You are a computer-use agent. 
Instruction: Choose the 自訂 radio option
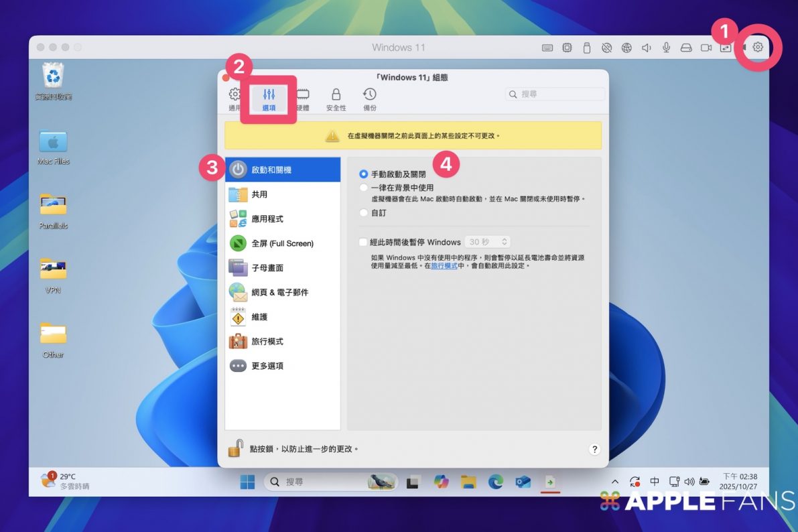tap(364, 213)
